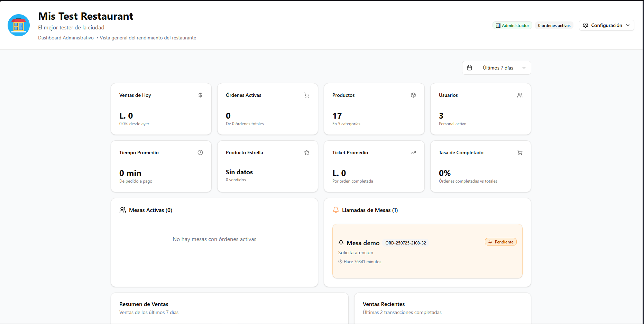This screenshot has width=644, height=324.
Task: Click the users icon in Usuarios card
Action: click(x=520, y=95)
